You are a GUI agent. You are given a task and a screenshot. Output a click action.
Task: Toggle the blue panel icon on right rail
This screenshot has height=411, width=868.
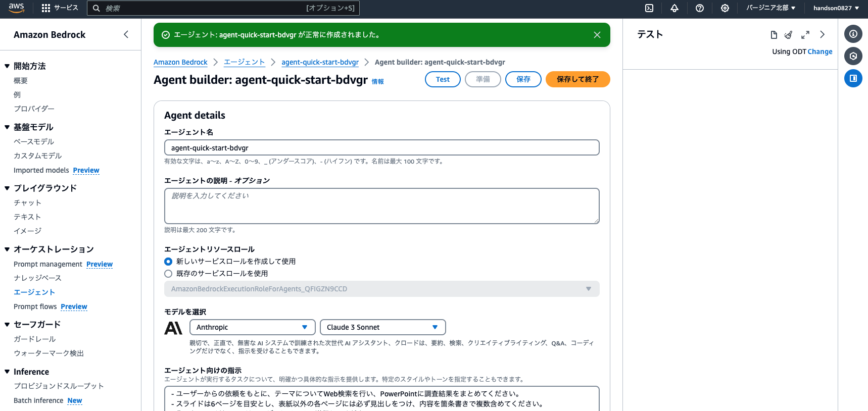pos(853,78)
